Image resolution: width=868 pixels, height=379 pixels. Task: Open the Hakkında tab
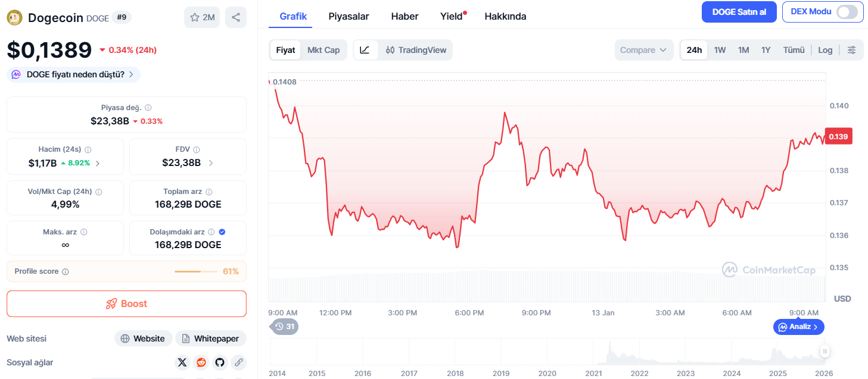(505, 16)
